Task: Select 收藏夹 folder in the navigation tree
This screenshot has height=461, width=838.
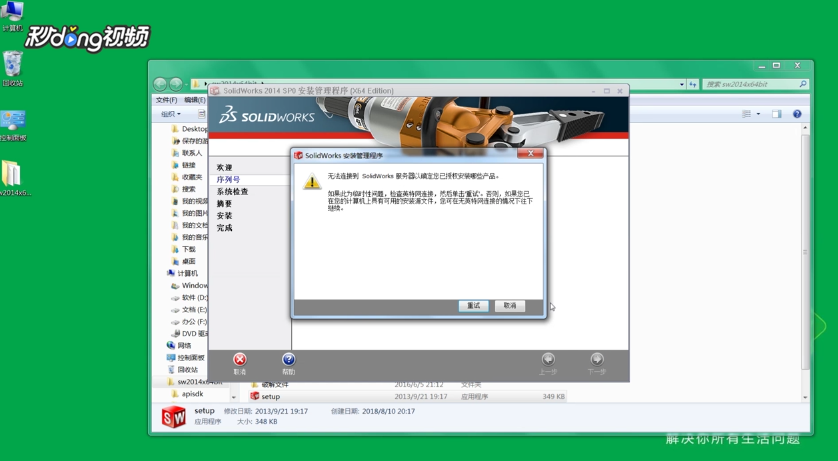Action: click(x=187, y=177)
